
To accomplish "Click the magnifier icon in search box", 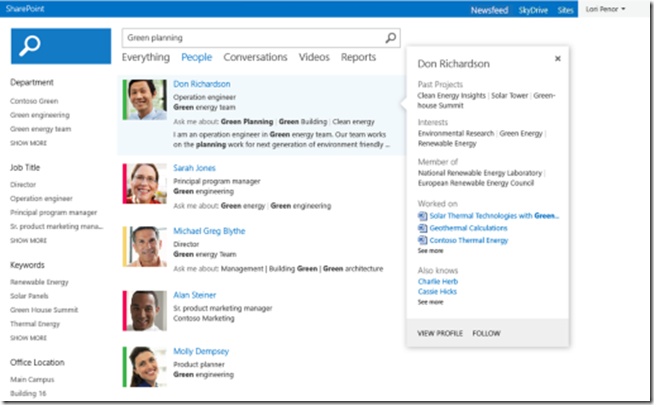I will click(390, 38).
